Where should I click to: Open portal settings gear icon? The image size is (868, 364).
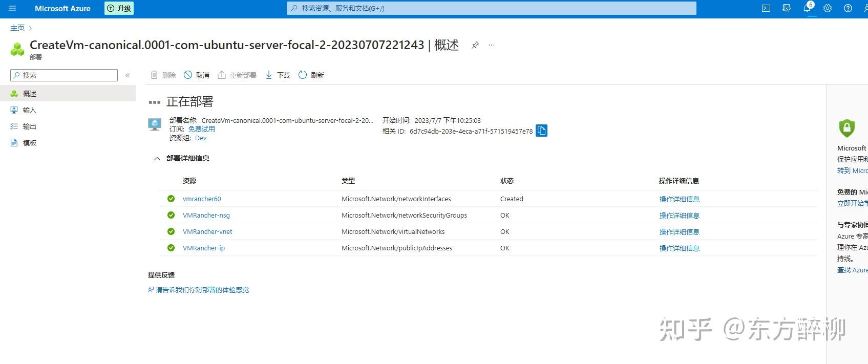[x=828, y=8]
